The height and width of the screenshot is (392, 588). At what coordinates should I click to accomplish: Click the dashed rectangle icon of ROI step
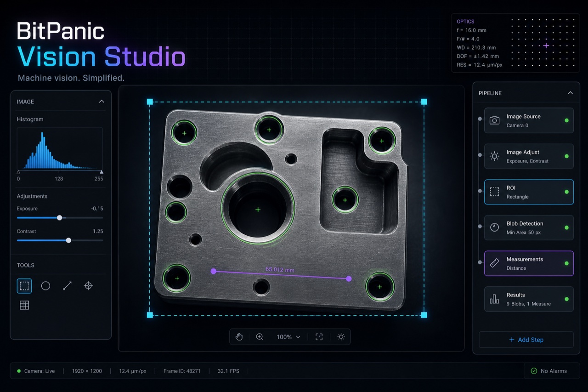pos(494,192)
